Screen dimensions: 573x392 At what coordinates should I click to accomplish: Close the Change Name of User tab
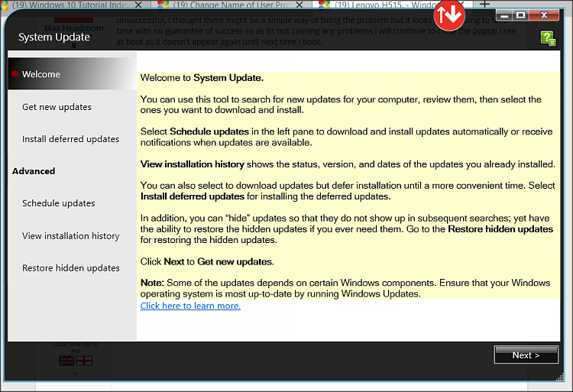pos(299,5)
